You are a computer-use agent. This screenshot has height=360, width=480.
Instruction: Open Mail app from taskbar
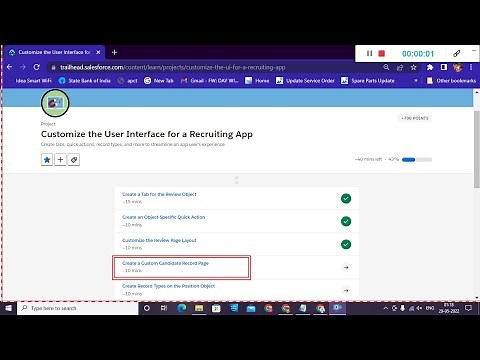251,308
